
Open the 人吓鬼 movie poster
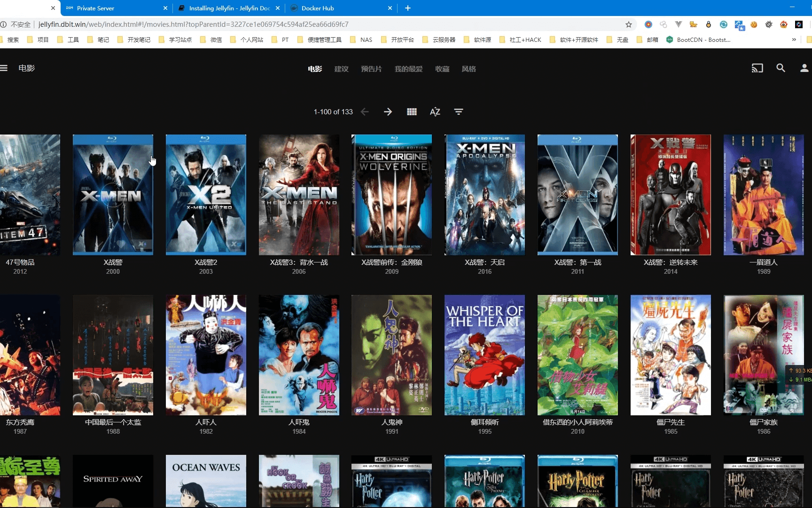point(299,355)
